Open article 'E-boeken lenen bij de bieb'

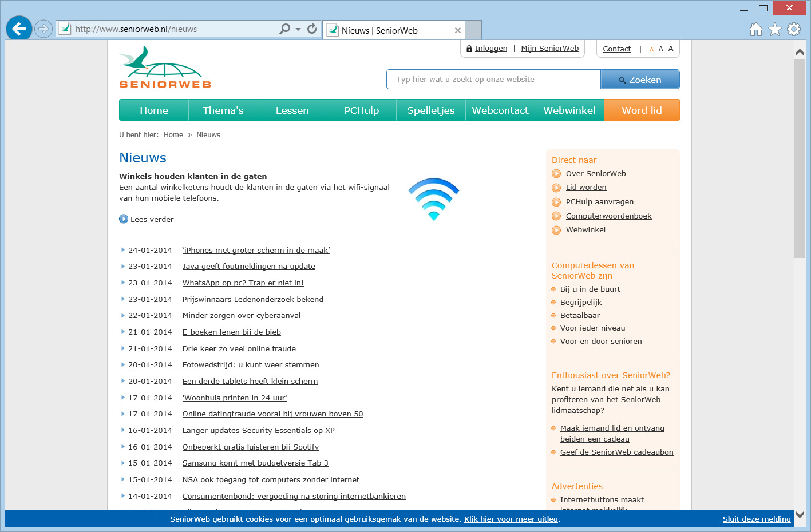232,332
